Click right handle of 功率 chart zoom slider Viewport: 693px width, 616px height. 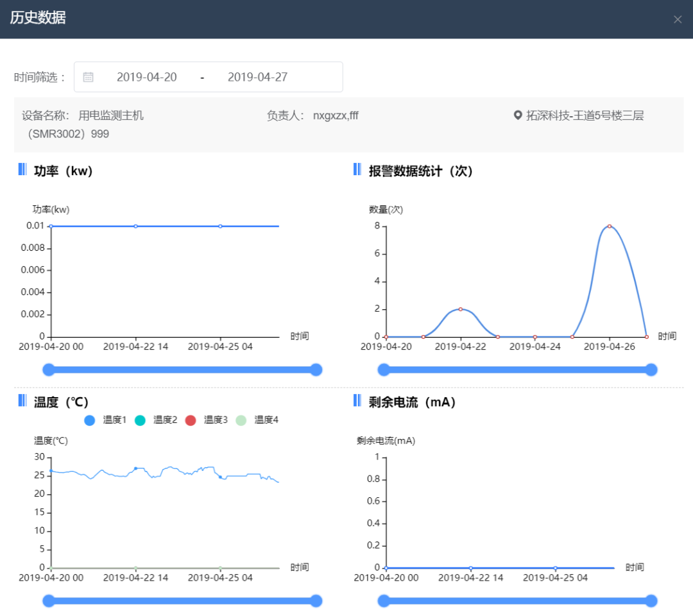[316, 370]
